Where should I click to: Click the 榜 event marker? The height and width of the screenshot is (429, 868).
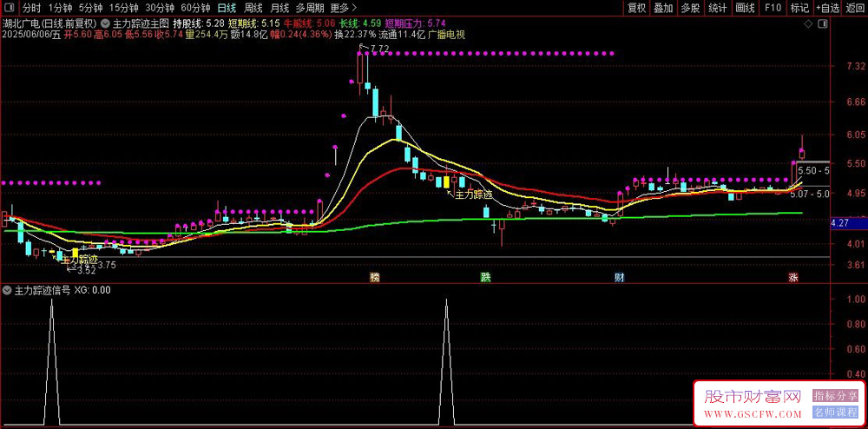pyautogui.click(x=375, y=277)
